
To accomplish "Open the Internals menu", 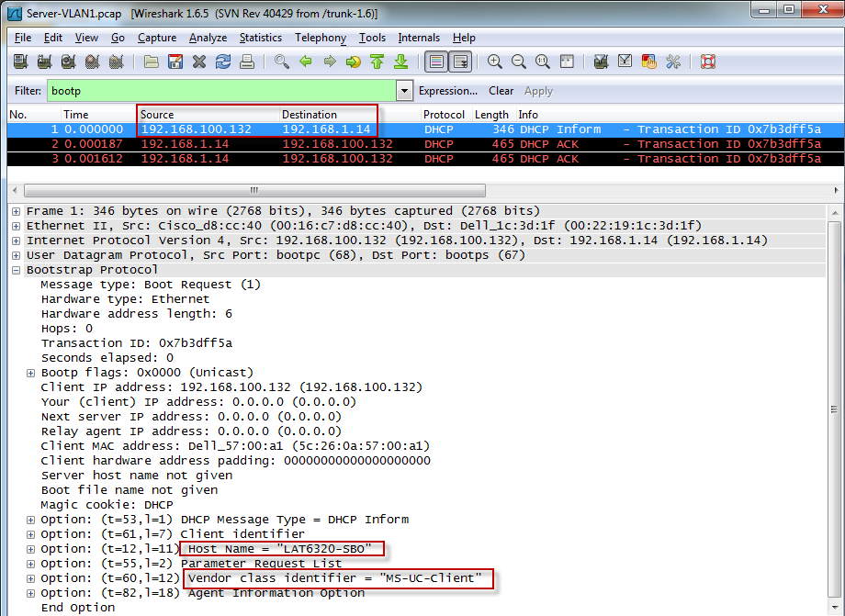I will pyautogui.click(x=419, y=38).
